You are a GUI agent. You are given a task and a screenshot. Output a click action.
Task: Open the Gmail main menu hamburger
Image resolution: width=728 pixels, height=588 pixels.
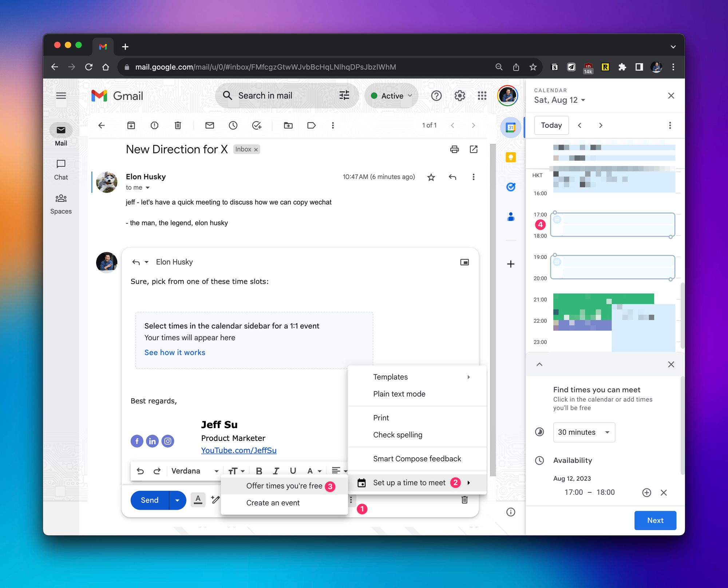coord(61,96)
